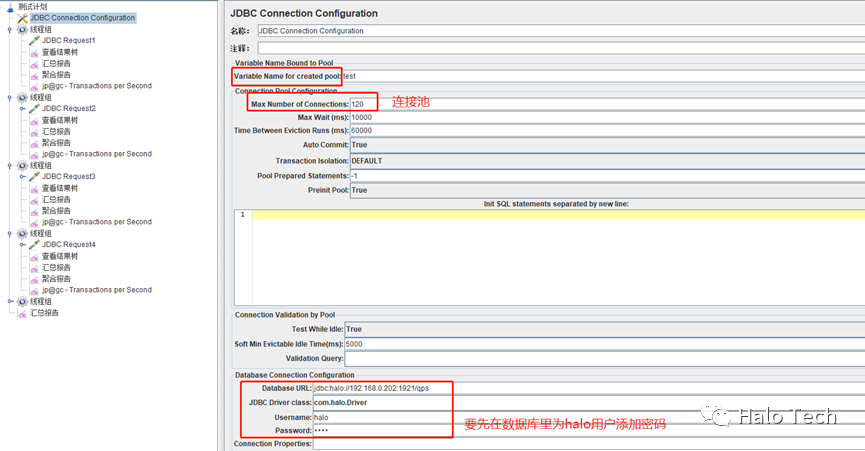Click gear icon of 线程组 above JDBC Request1

point(22,29)
